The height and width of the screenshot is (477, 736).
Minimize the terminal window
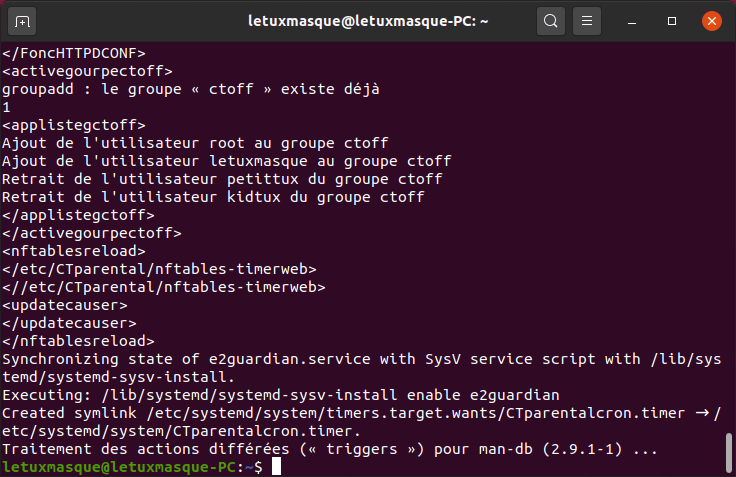(632, 22)
